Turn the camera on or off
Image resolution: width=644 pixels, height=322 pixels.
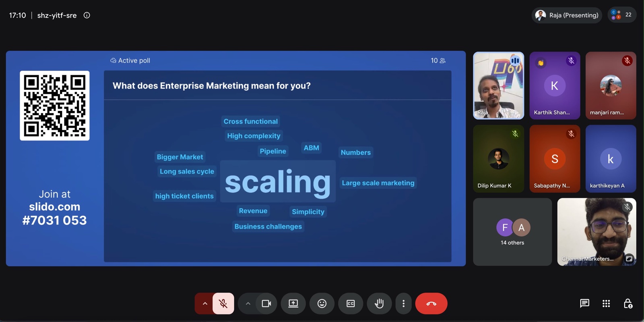click(x=266, y=303)
